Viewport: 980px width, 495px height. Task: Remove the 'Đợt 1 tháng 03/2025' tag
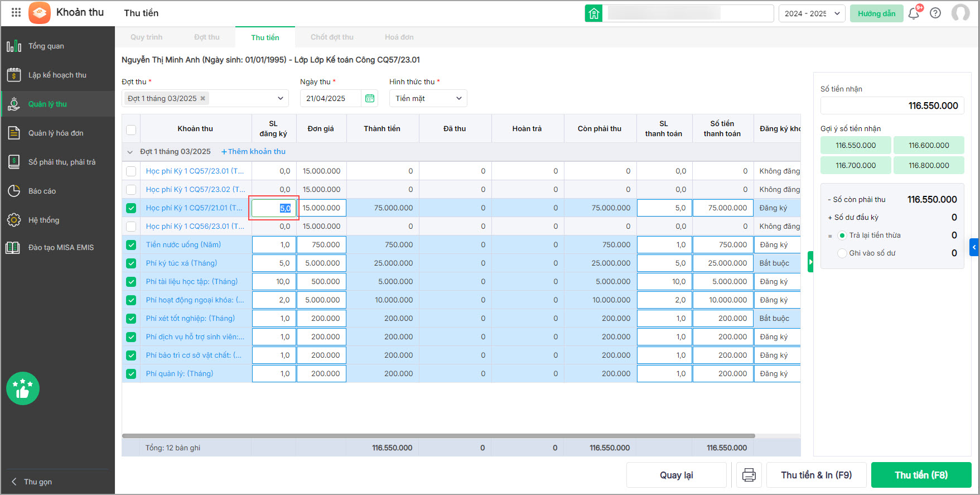click(x=203, y=98)
